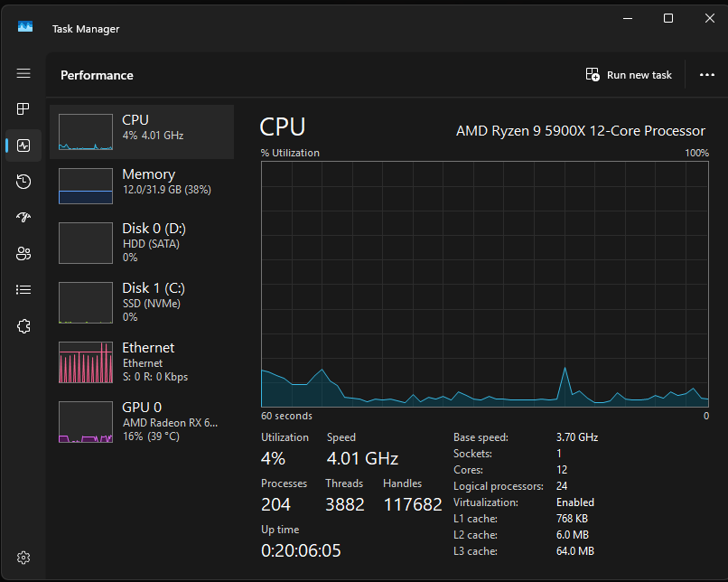Click the % Utilization graph label
This screenshot has width=728, height=582.
(x=290, y=153)
